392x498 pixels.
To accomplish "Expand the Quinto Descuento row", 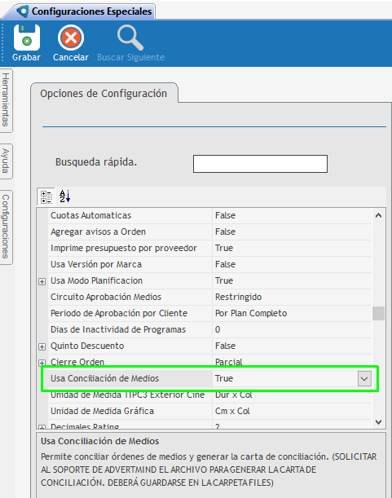I will [x=42, y=347].
